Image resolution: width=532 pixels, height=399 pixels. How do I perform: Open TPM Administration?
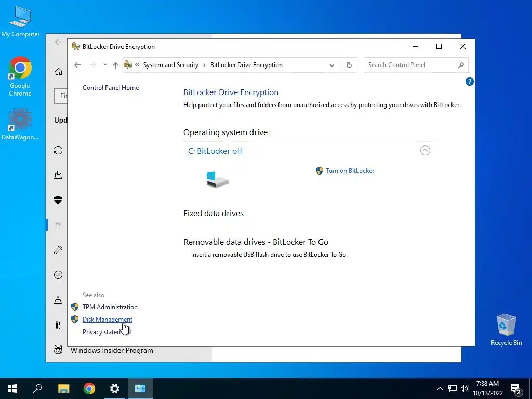[x=110, y=307]
